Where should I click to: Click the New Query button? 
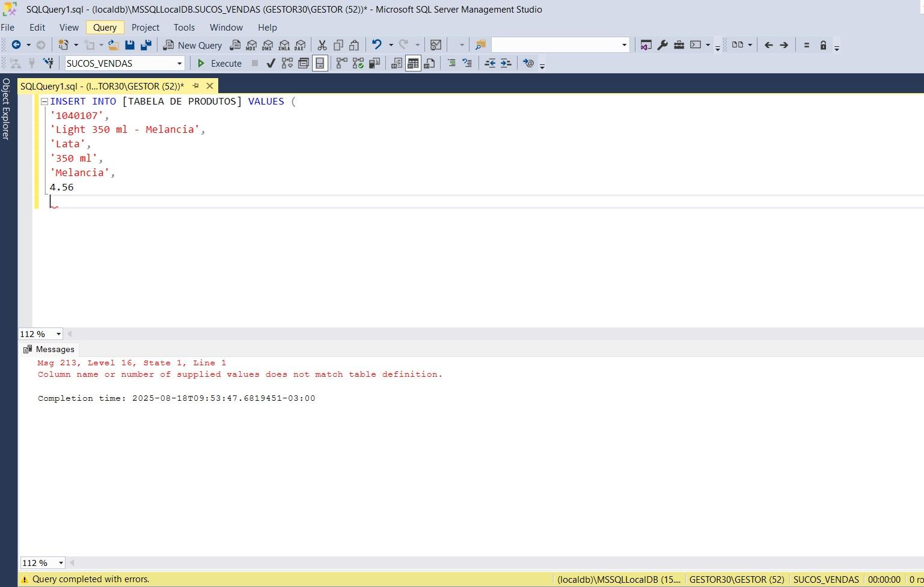click(x=192, y=45)
